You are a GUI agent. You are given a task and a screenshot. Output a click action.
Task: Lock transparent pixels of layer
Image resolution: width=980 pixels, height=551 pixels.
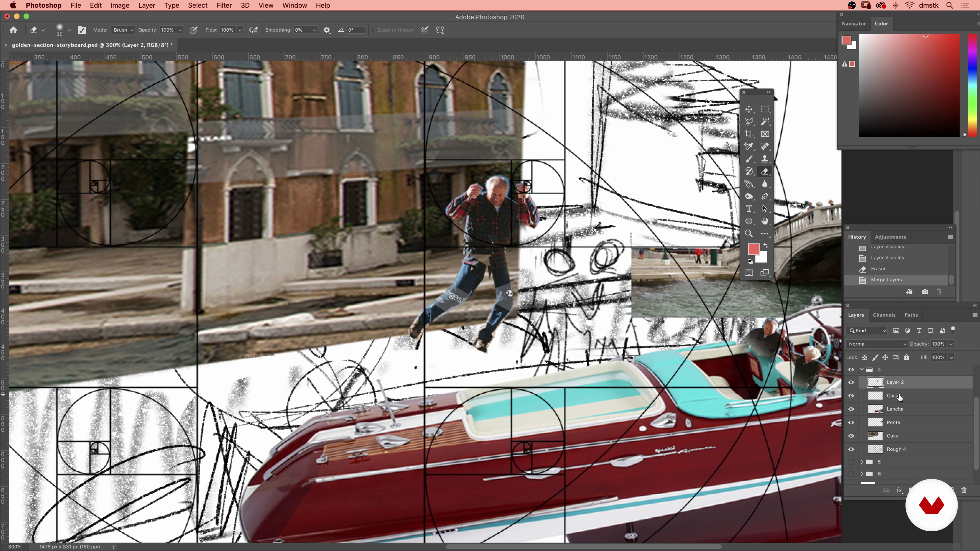(x=864, y=357)
